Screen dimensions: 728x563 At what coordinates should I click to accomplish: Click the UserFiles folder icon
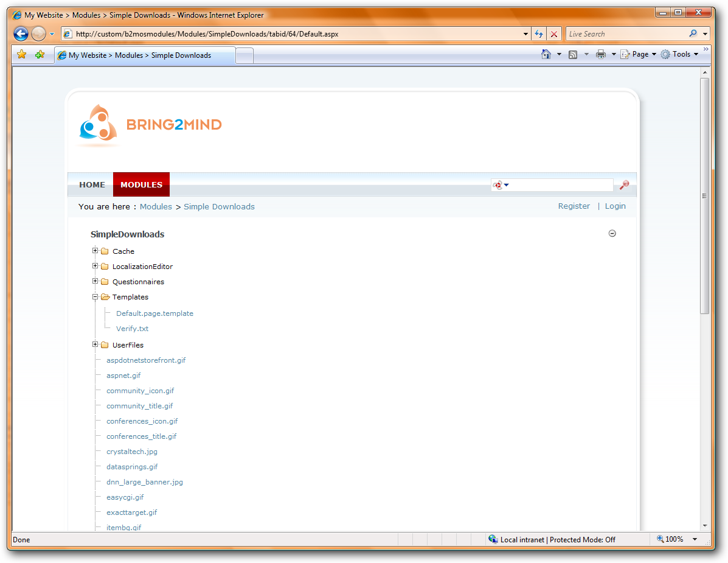pos(105,345)
